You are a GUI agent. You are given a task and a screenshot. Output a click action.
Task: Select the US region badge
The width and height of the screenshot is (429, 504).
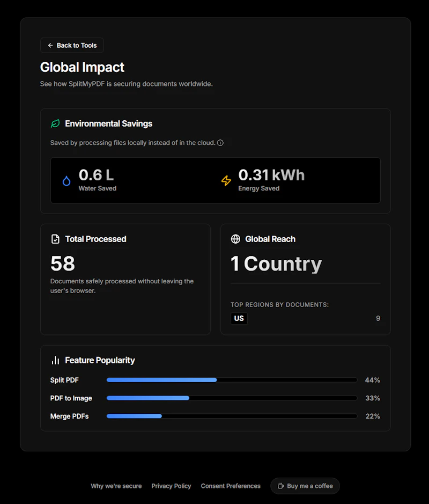click(x=239, y=318)
